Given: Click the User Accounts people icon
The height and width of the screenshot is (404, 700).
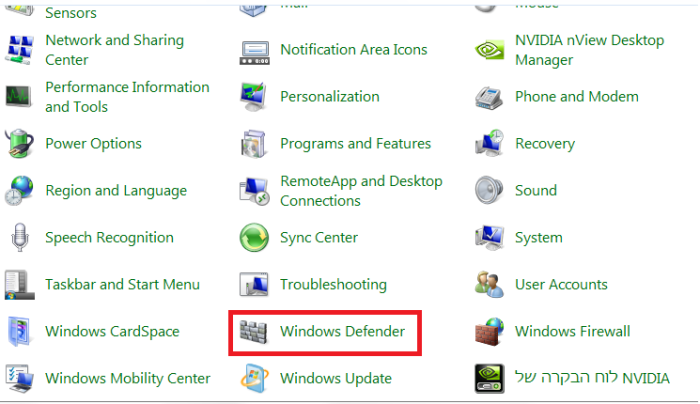Looking at the screenshot, I should pyautogui.click(x=489, y=284).
